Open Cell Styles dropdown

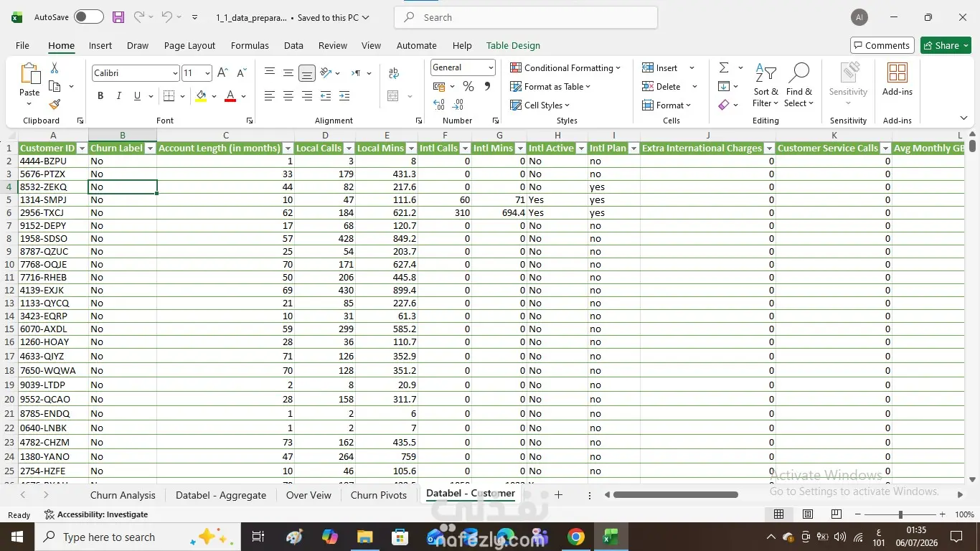pos(541,105)
